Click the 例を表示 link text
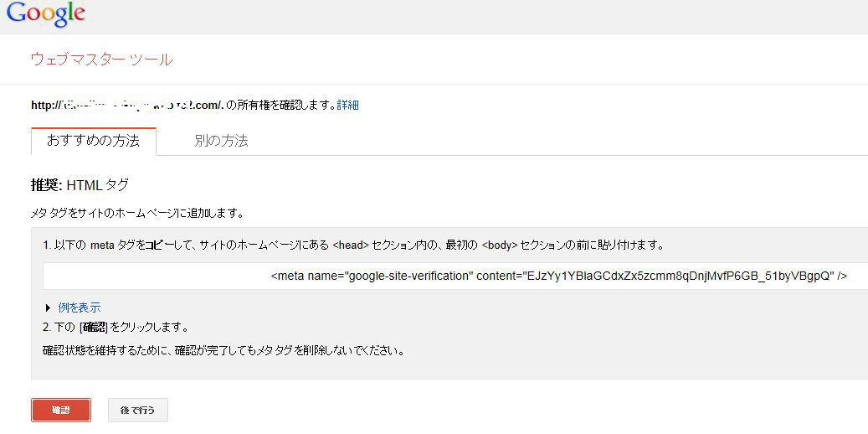 [x=80, y=307]
